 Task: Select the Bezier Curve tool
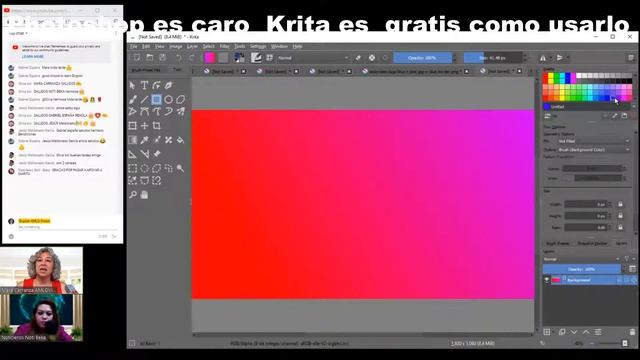click(x=144, y=111)
